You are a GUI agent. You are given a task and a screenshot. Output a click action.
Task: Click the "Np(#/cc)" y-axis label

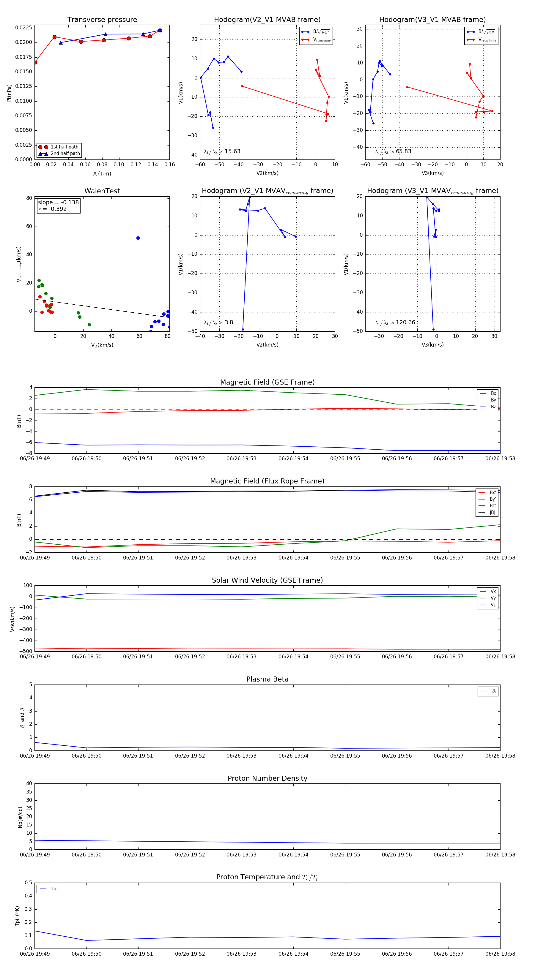[x=20, y=817]
